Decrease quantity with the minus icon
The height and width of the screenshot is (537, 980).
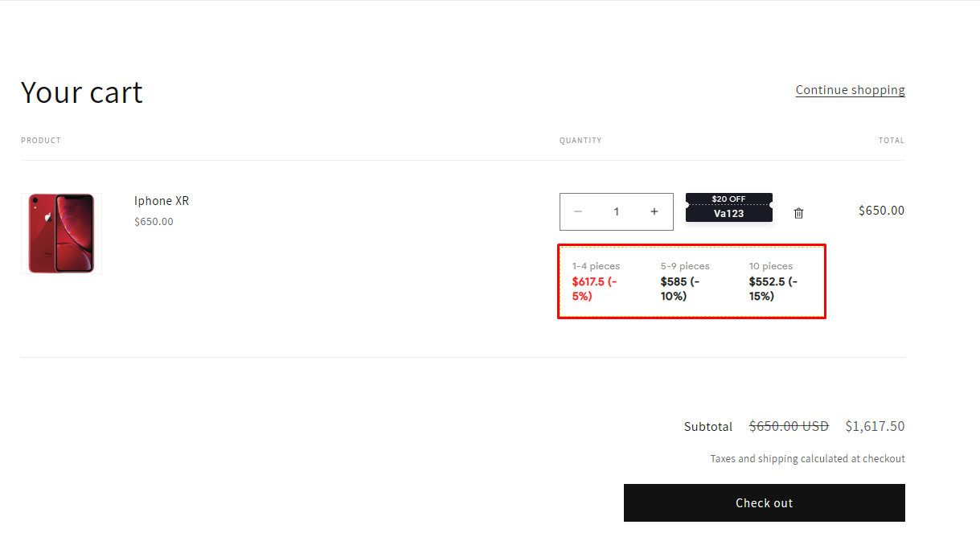(578, 211)
